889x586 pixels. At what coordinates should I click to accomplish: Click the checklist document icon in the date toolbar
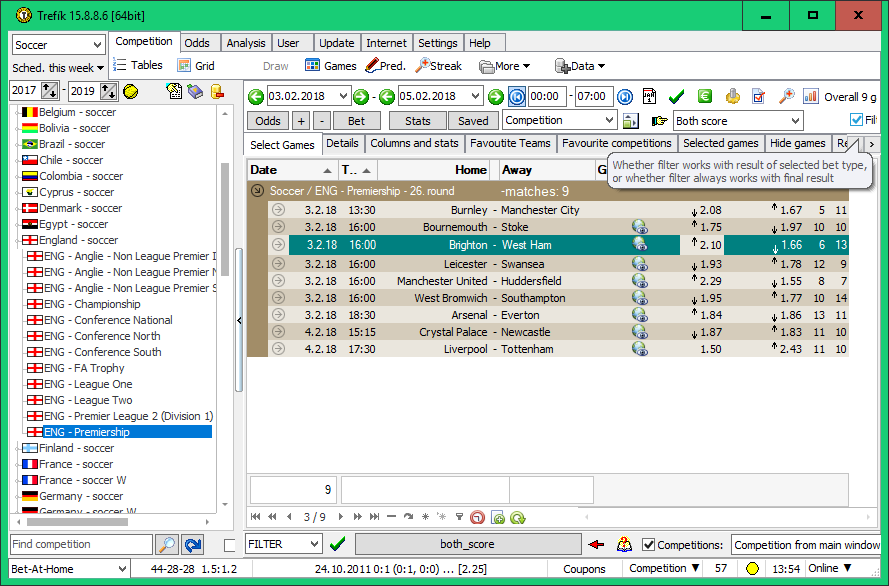[x=759, y=97]
